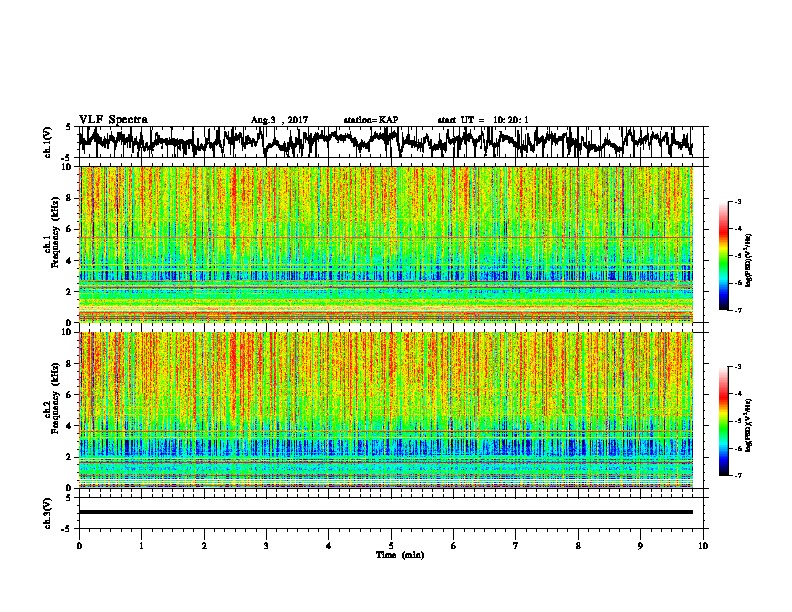
Task: Click the ch.1 "Frequency (kHz)" axis label
Action: (x=55, y=233)
